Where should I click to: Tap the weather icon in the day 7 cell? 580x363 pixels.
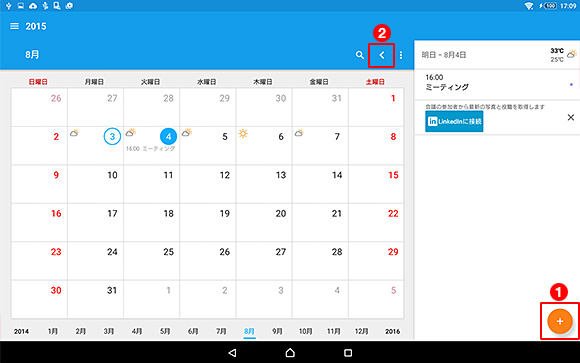tap(299, 132)
